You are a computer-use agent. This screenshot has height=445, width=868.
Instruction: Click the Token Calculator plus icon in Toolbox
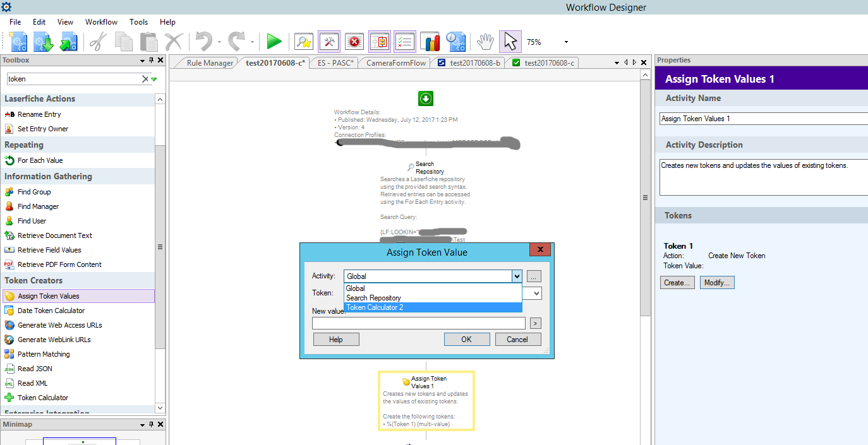(x=9, y=398)
